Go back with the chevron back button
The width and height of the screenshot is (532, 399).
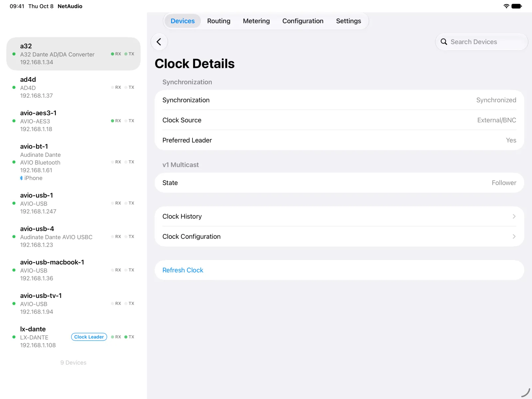(x=159, y=42)
